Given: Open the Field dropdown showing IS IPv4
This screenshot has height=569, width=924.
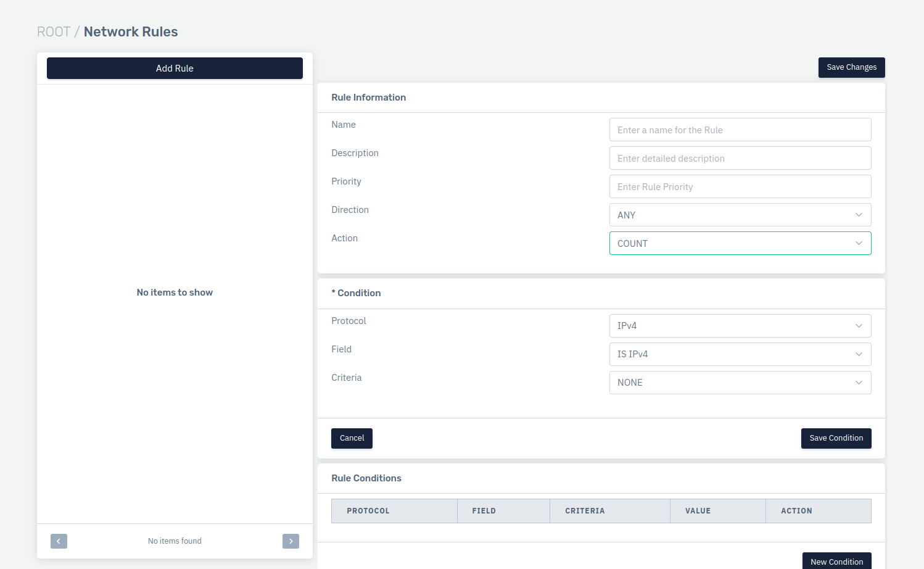Looking at the screenshot, I should tap(740, 354).
